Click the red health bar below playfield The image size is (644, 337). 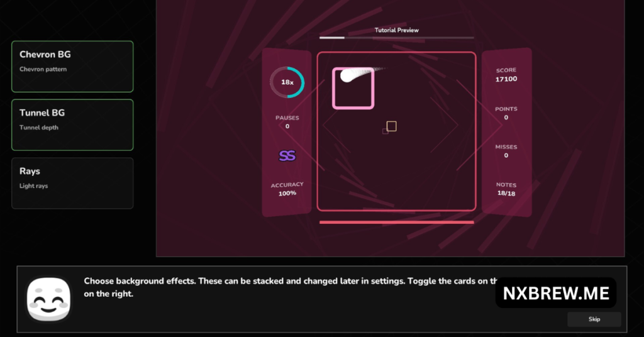[x=396, y=222]
